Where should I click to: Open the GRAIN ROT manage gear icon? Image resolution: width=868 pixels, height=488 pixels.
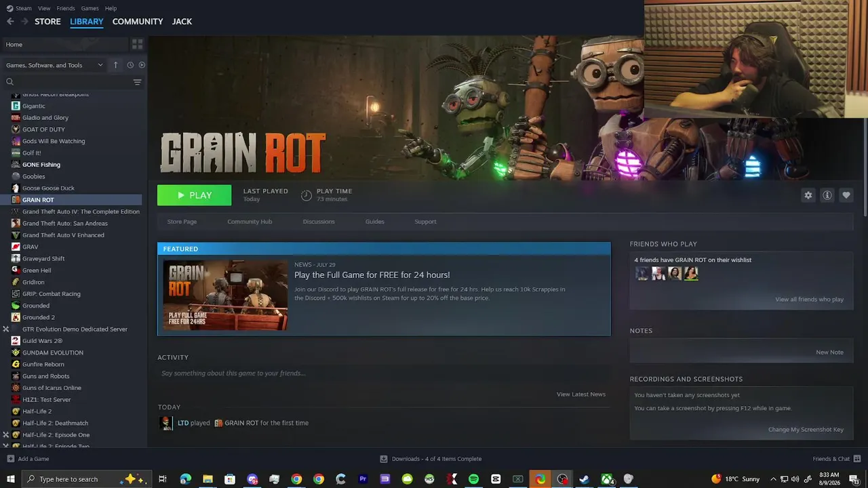coord(808,195)
